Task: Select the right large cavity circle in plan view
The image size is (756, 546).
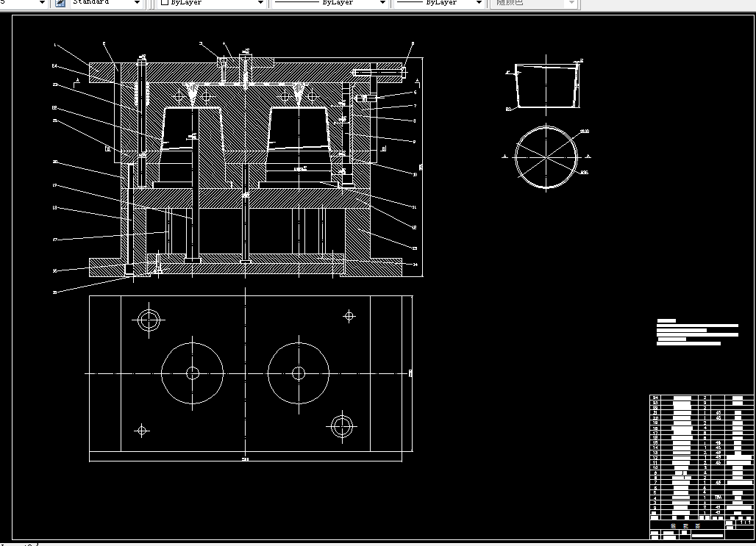Action: point(299,373)
